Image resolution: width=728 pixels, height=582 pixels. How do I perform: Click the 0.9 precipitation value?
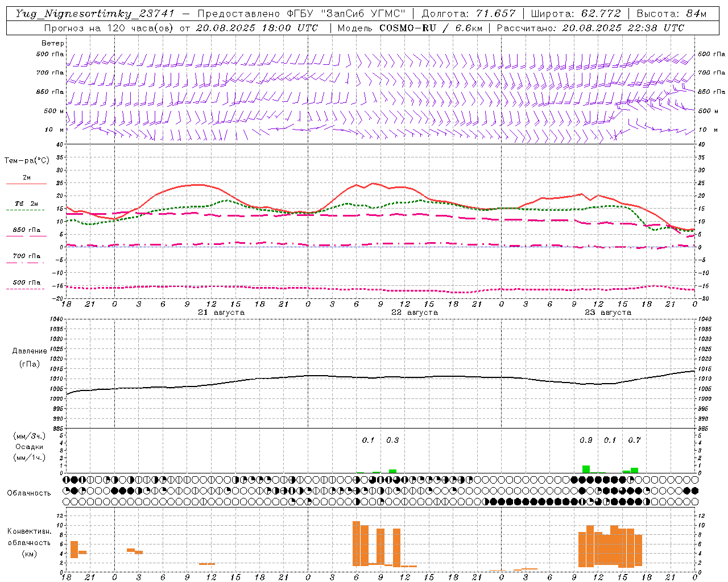586,440
